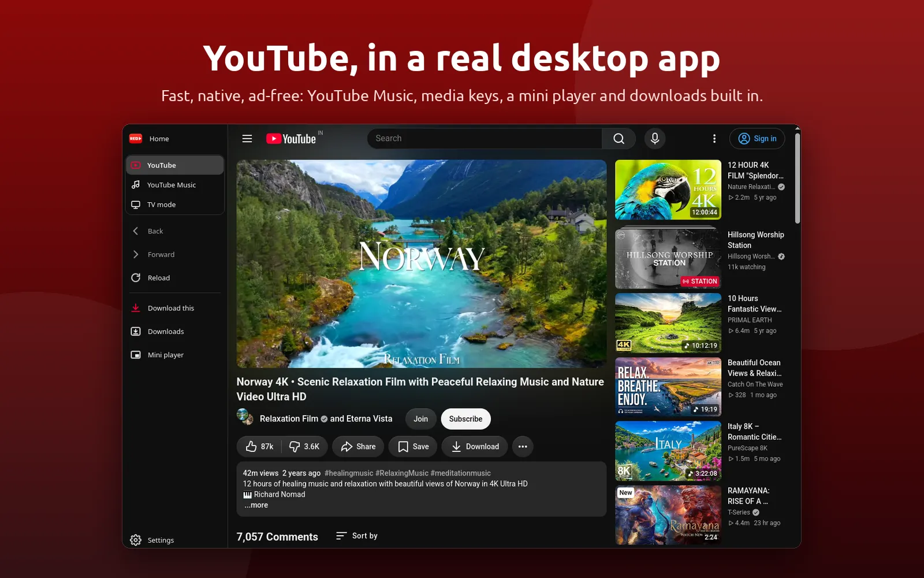This screenshot has width=924, height=578.
Task: Switch to YouTube Music
Action: (174, 185)
